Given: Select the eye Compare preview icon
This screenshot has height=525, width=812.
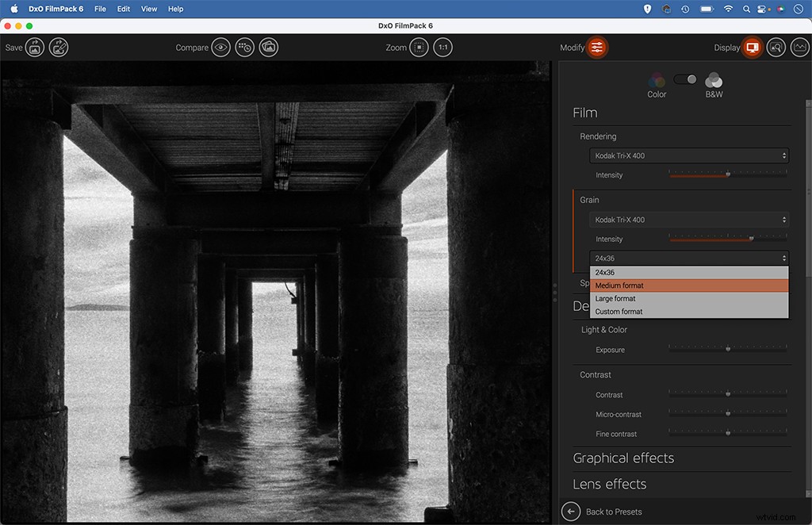Looking at the screenshot, I should pyautogui.click(x=222, y=47).
